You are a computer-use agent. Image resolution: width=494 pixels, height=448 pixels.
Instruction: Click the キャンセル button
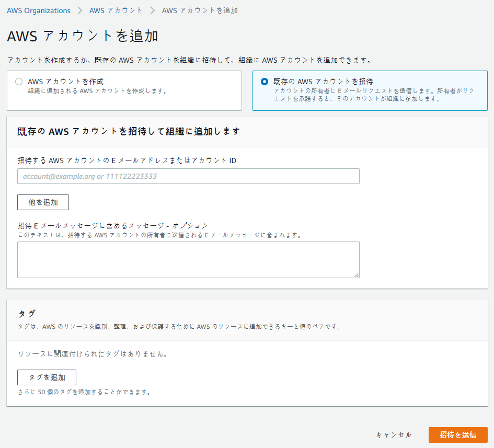394,435
